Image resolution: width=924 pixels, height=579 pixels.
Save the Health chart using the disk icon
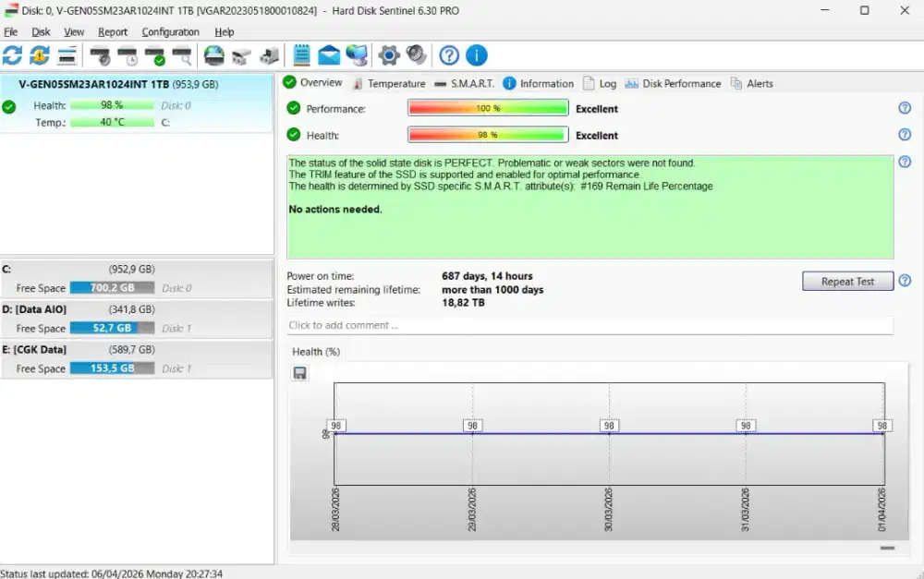(x=300, y=372)
